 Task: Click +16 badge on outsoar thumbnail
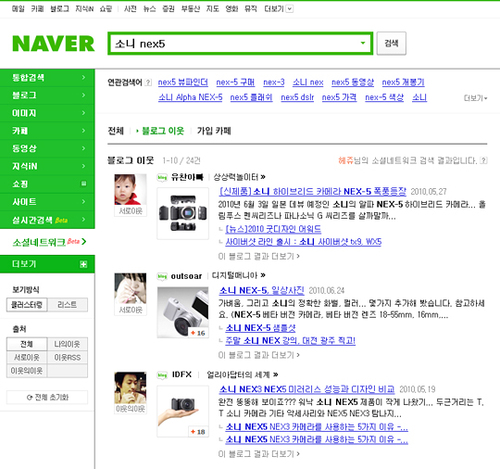(198, 333)
